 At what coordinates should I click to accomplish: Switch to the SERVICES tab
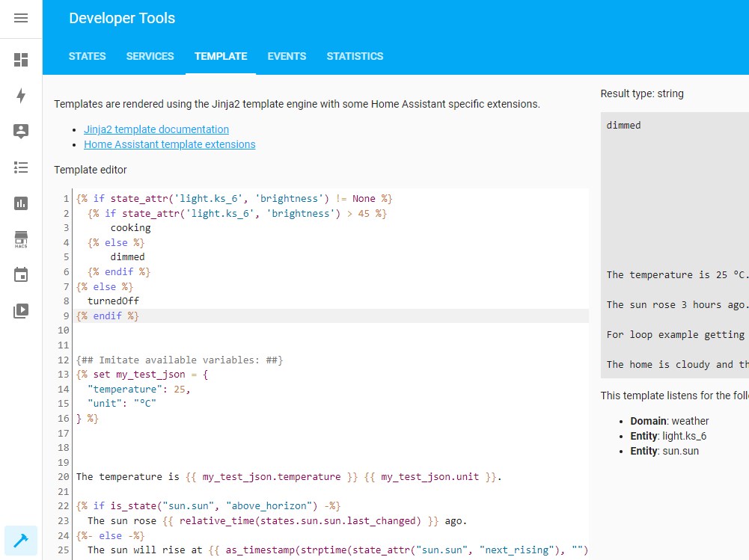[150, 56]
